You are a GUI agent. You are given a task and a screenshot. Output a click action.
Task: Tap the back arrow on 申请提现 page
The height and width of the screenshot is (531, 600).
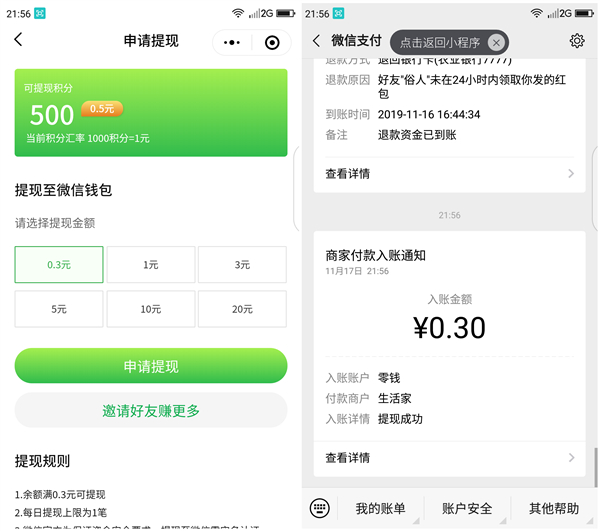click(x=18, y=39)
